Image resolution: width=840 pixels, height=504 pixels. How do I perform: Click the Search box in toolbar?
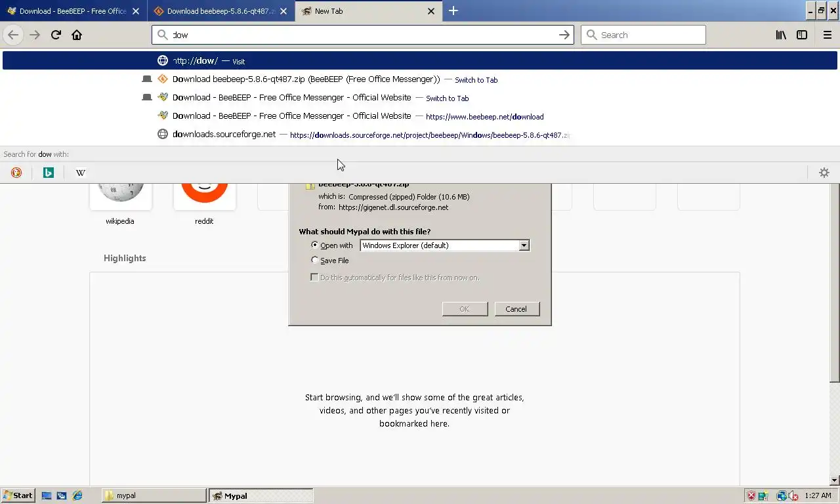click(x=643, y=35)
